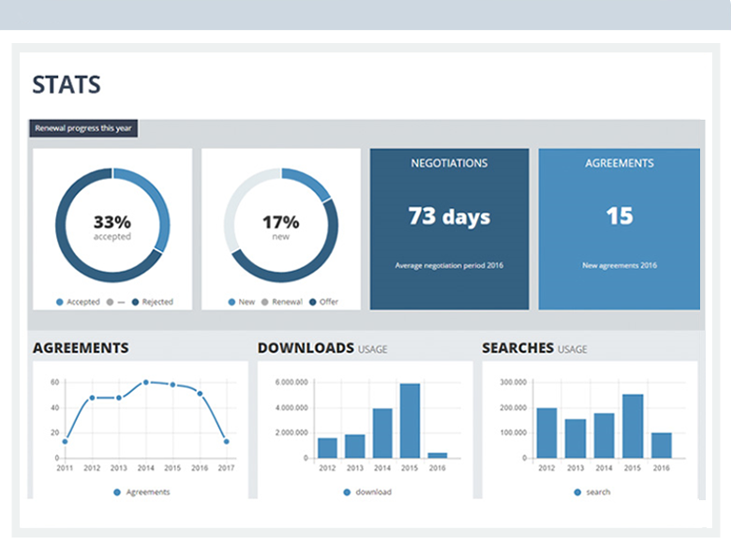Click the 33% accepted donut center

pos(112,227)
